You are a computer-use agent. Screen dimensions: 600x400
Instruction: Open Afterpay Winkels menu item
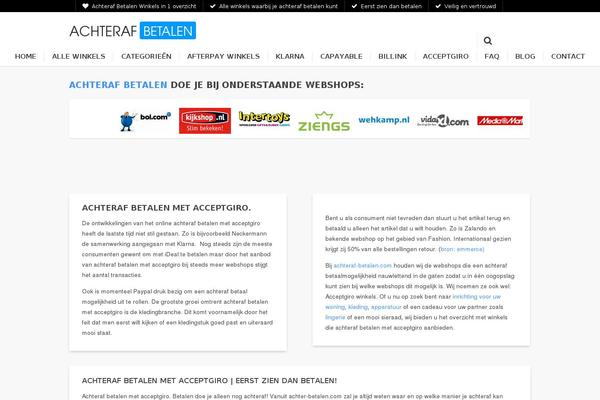(x=223, y=56)
